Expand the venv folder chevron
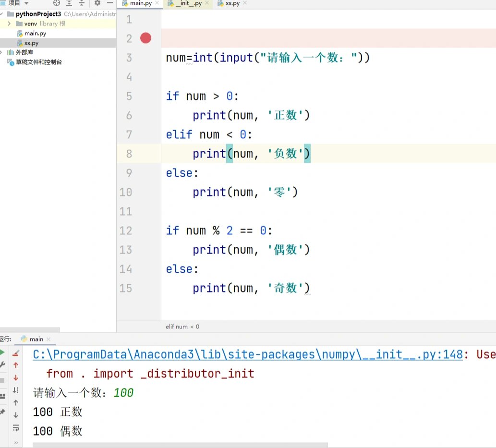The image size is (496, 448). pos(9,24)
